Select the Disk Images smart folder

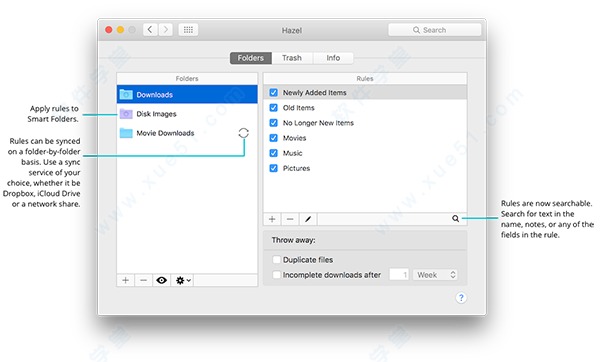(x=187, y=114)
